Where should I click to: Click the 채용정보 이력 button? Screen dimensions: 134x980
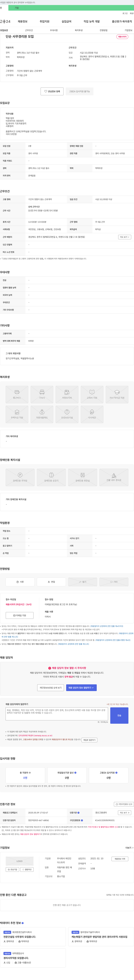[x=120, y=859]
